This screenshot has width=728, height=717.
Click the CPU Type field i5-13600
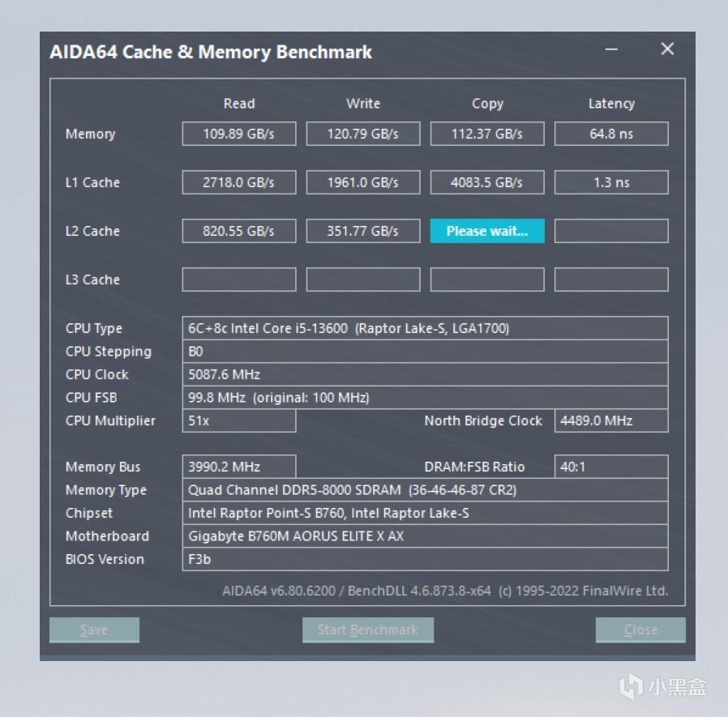[x=426, y=328]
